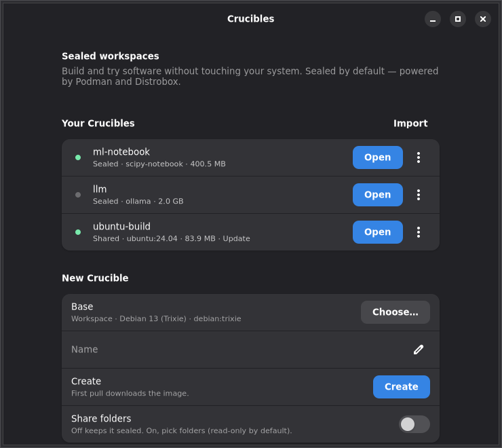Open the llm crucible
The image size is (502, 448).
tap(378, 195)
